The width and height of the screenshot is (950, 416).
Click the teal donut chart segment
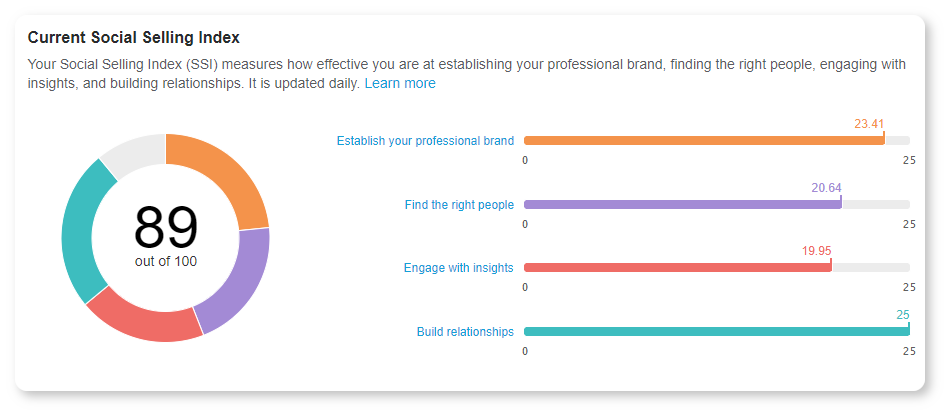(84, 231)
